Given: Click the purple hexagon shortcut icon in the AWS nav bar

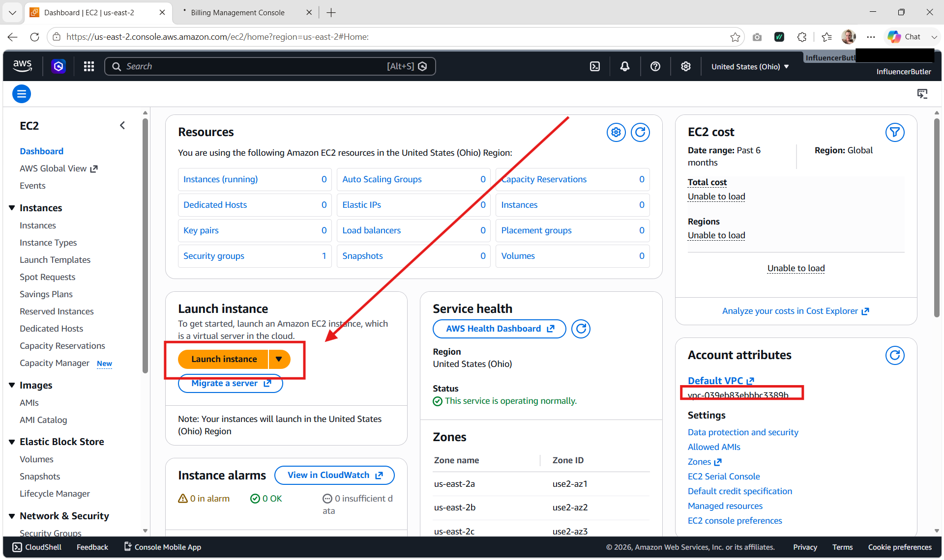Looking at the screenshot, I should [x=59, y=66].
